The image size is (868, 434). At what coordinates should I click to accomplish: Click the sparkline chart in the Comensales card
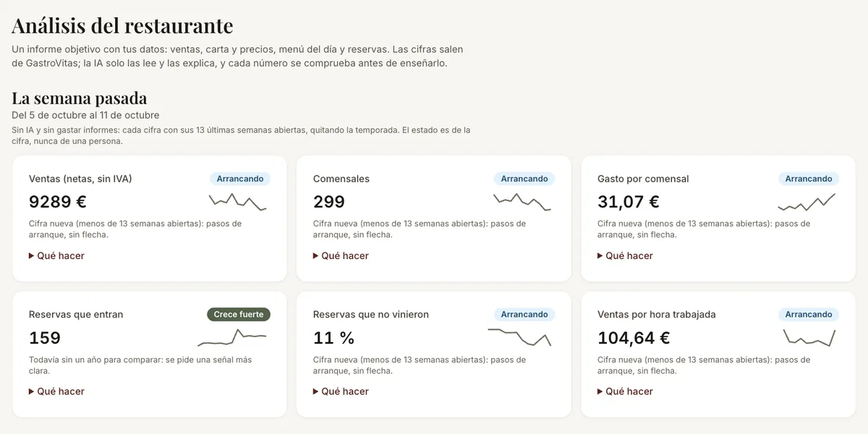point(522,202)
